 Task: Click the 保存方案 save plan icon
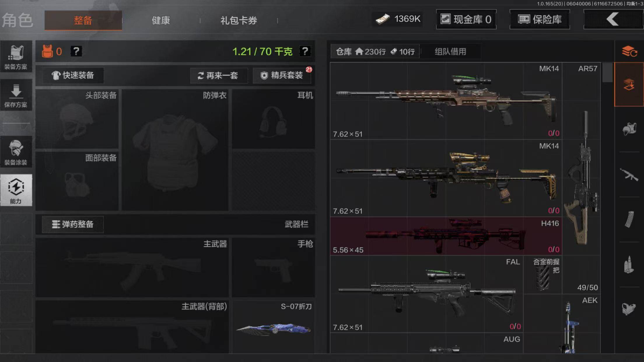(16, 95)
